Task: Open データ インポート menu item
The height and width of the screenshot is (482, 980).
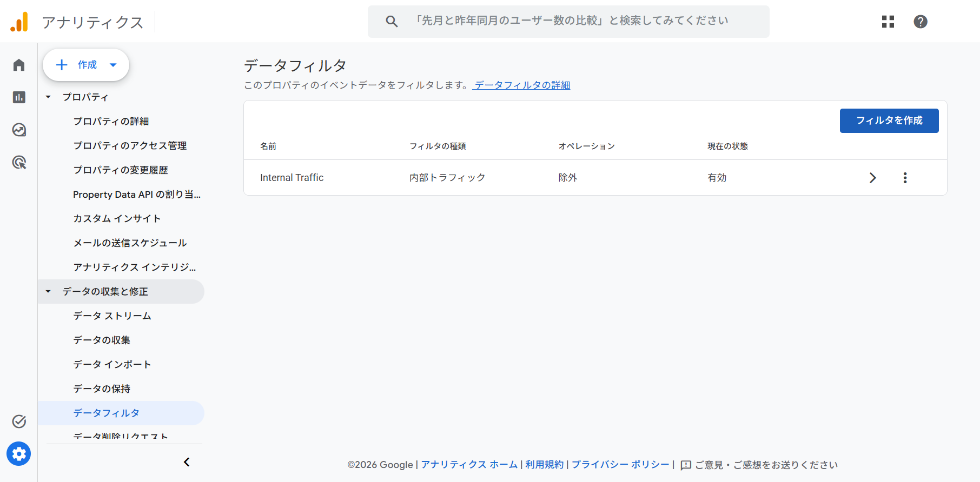Action: click(x=112, y=365)
